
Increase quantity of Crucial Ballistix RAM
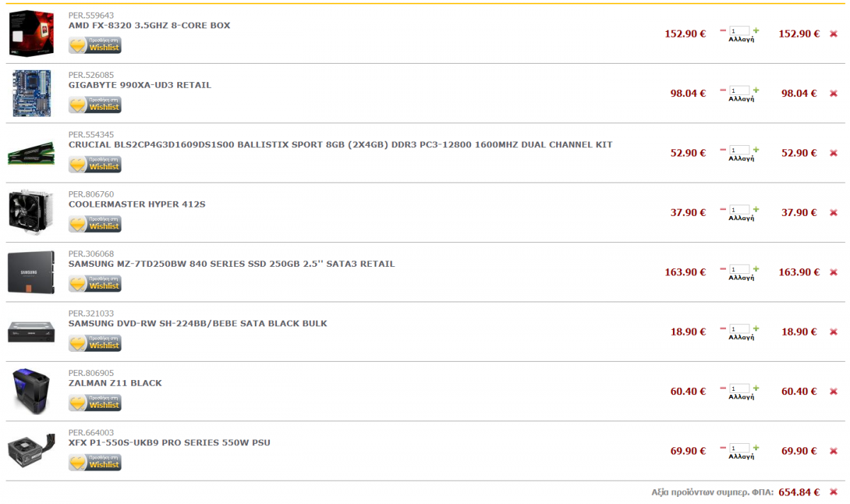756,150
